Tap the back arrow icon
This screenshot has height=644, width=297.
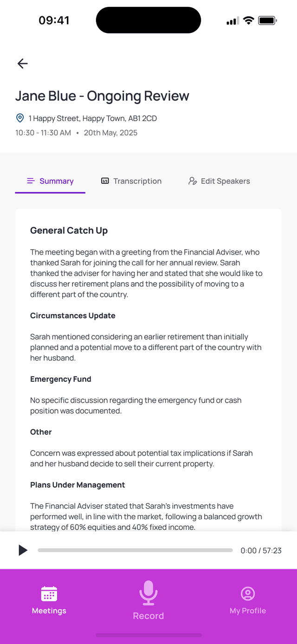point(22,64)
